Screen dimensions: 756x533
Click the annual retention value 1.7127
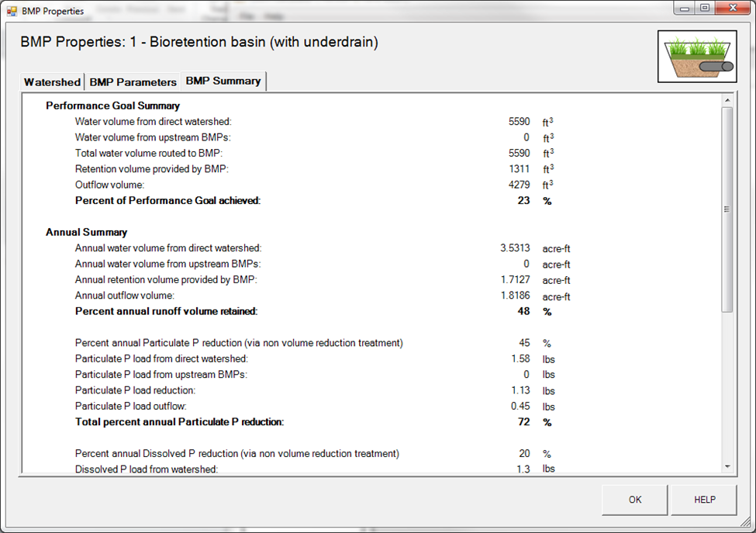pyautogui.click(x=515, y=280)
